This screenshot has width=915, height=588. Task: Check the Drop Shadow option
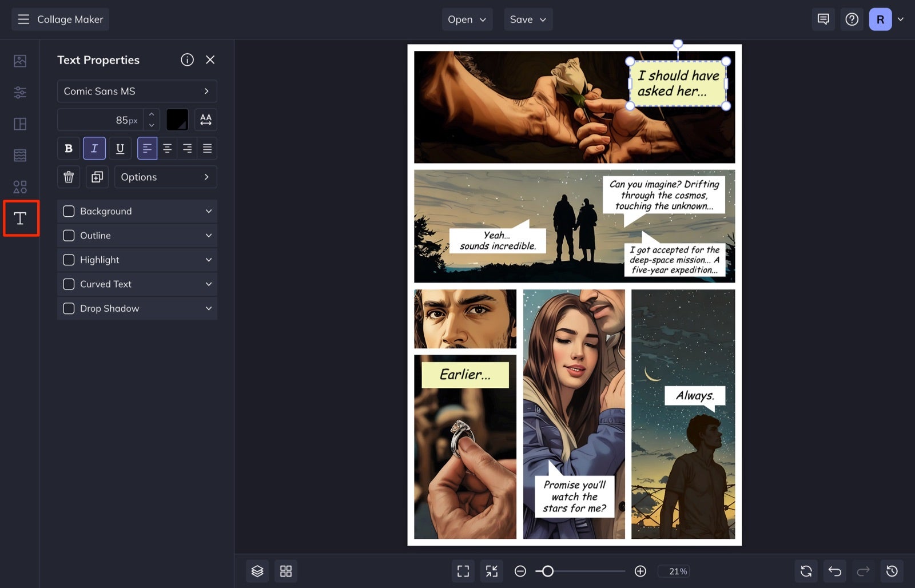pyautogui.click(x=69, y=308)
